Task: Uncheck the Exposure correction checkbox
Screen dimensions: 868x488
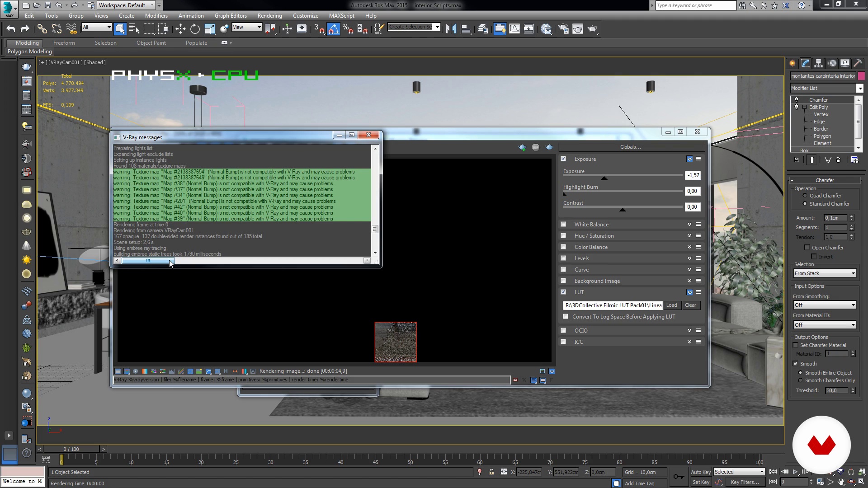Action: tap(563, 159)
